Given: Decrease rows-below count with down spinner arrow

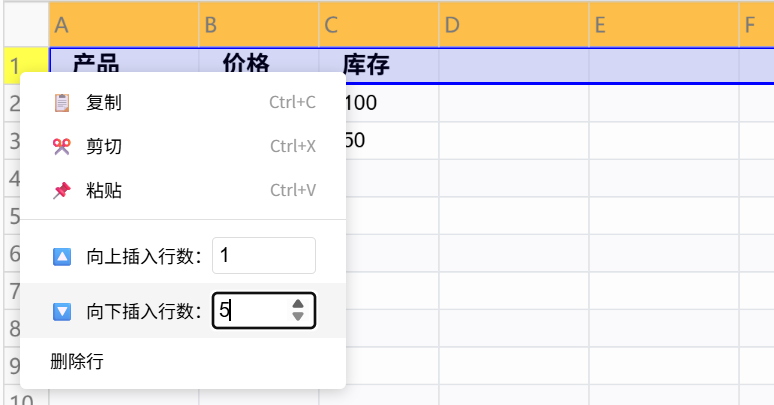Looking at the screenshot, I should [x=298, y=317].
